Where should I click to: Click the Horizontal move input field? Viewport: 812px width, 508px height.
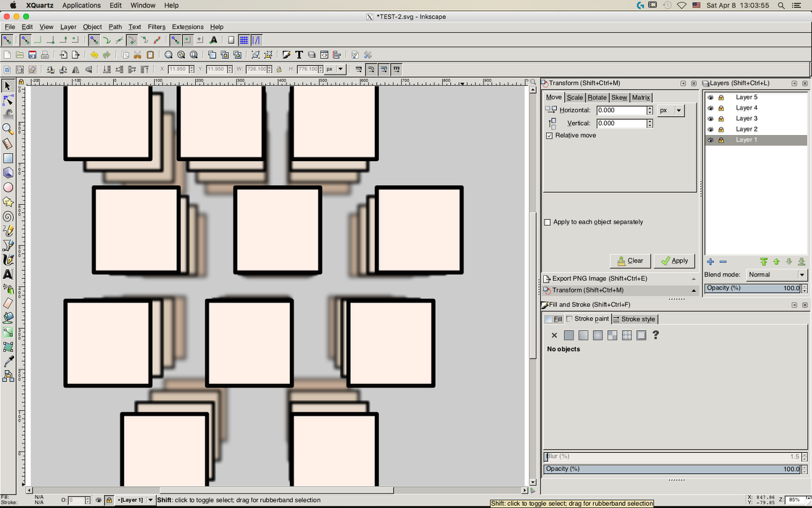tap(620, 110)
